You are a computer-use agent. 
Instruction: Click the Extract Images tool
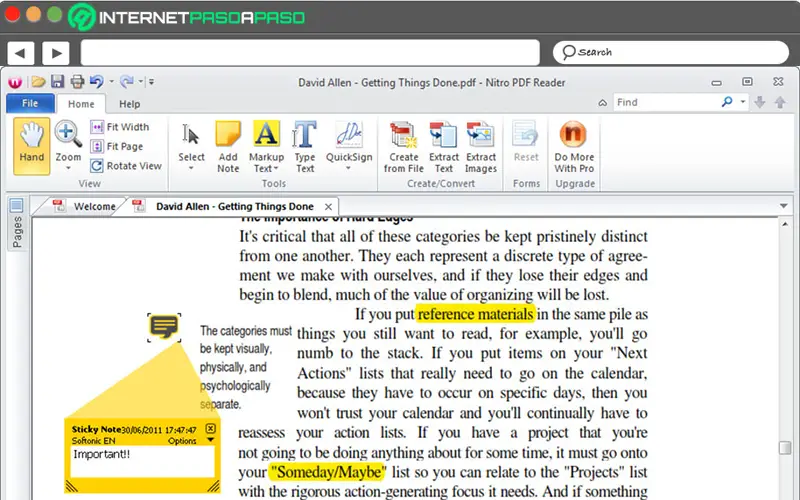[481, 147]
